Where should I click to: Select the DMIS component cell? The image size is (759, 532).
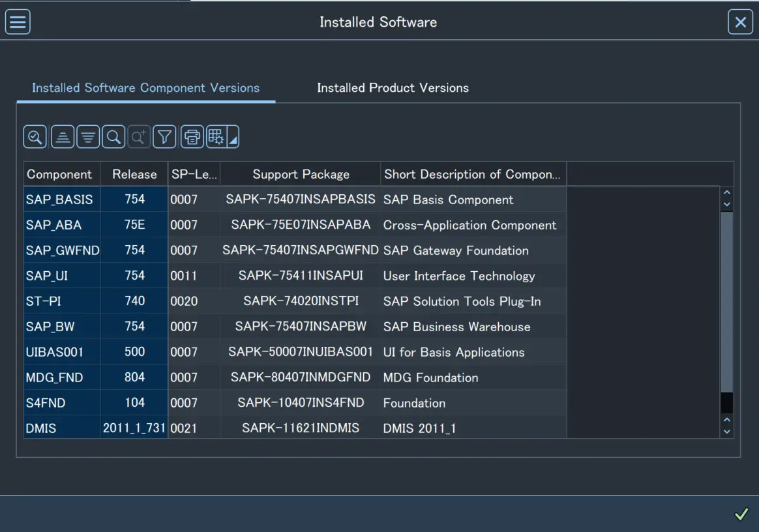[61, 428]
